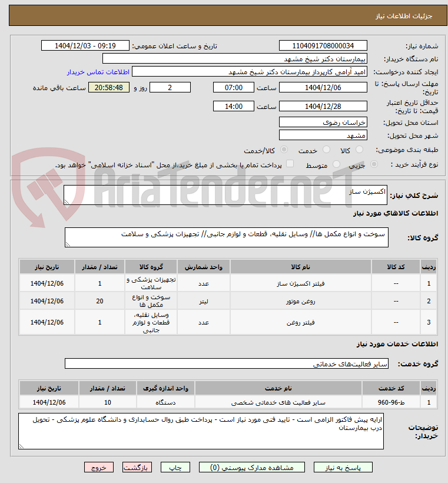Click the 'اطلاعات خدمات مورد نیاز' section title
The image size is (448, 483).
[x=397, y=344]
